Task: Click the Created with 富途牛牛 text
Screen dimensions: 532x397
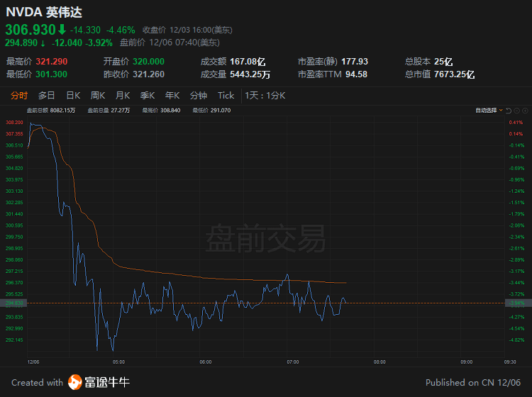Action: [x=70, y=382]
